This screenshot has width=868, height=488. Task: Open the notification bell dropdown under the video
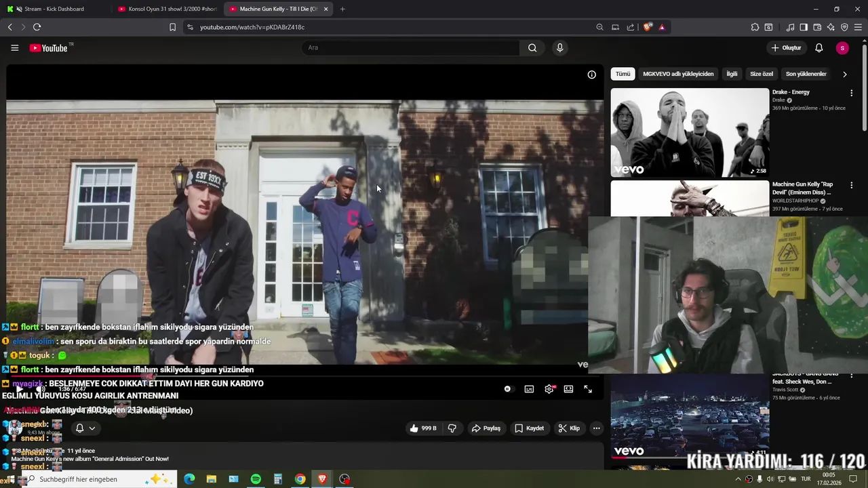85,428
